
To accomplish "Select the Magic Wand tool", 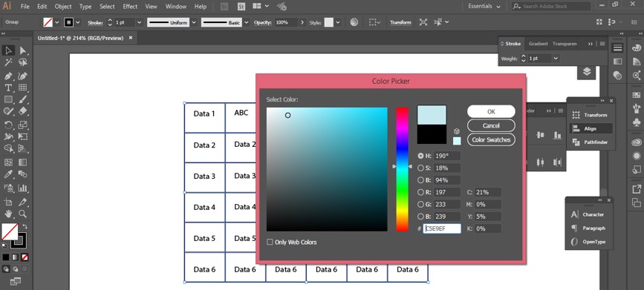I will coord(8,63).
